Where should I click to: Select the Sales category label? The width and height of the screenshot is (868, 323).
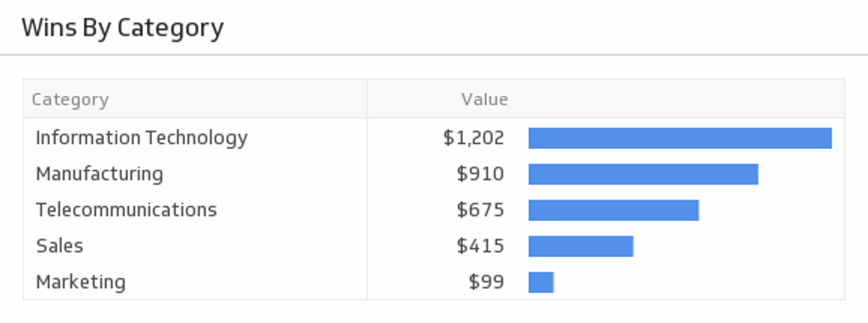click(60, 246)
